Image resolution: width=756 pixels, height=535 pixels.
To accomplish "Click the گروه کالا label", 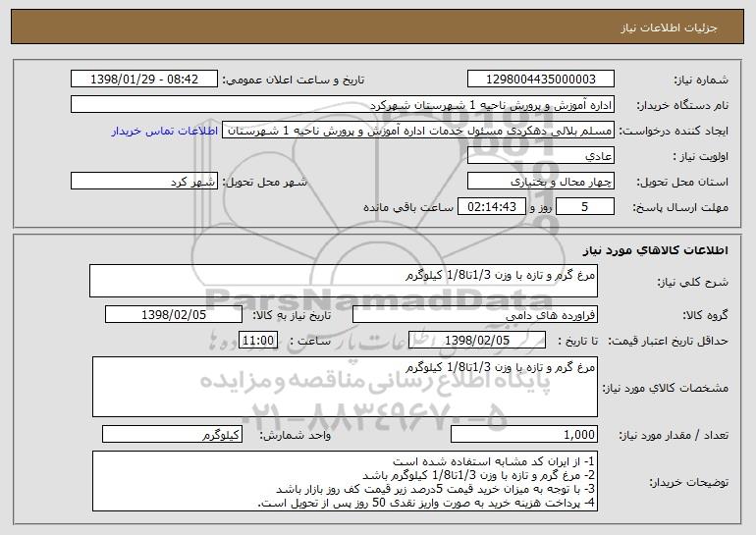I will pyautogui.click(x=705, y=315).
